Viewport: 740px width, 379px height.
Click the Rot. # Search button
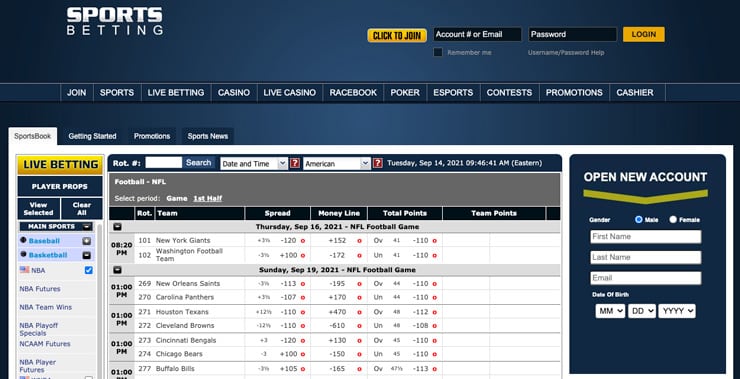(198, 163)
